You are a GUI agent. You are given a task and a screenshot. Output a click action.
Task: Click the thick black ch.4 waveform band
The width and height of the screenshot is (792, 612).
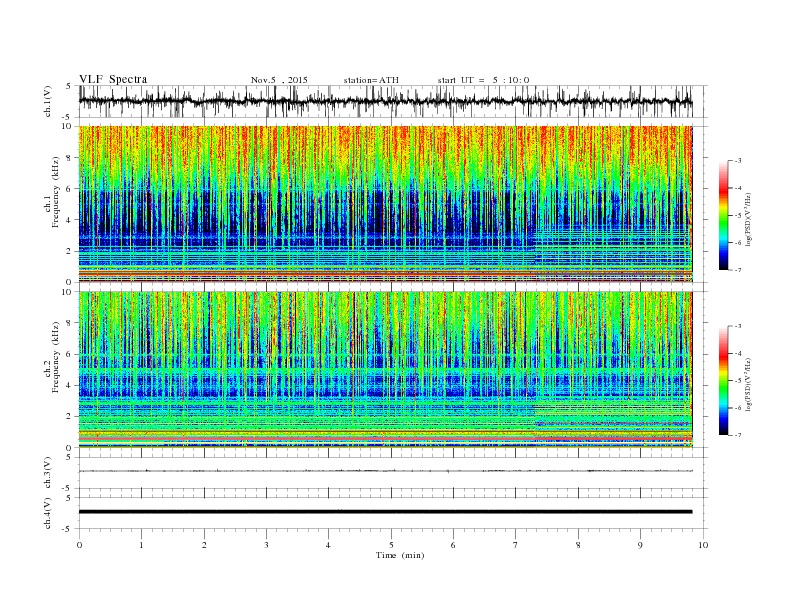385,512
